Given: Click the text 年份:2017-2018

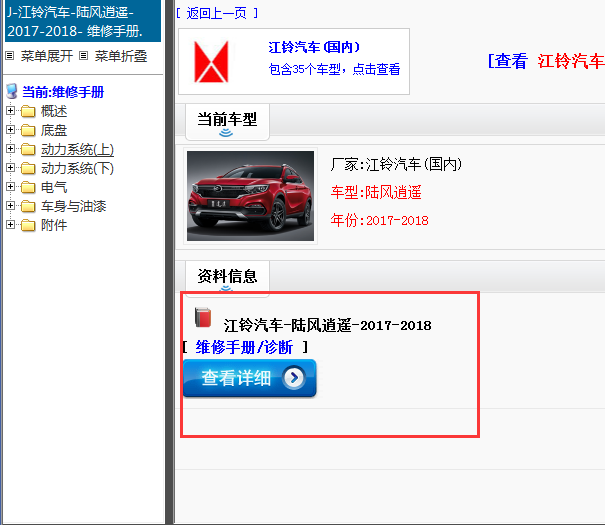Looking at the screenshot, I should click(379, 220).
